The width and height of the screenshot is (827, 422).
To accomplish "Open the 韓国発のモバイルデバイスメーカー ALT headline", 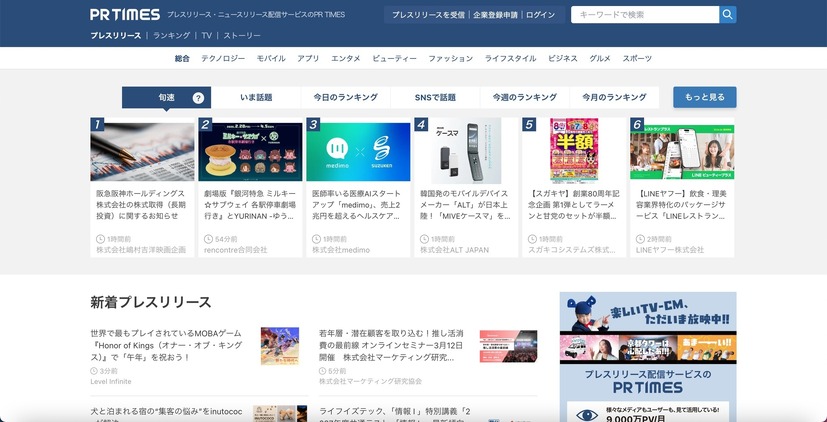I will 466,205.
